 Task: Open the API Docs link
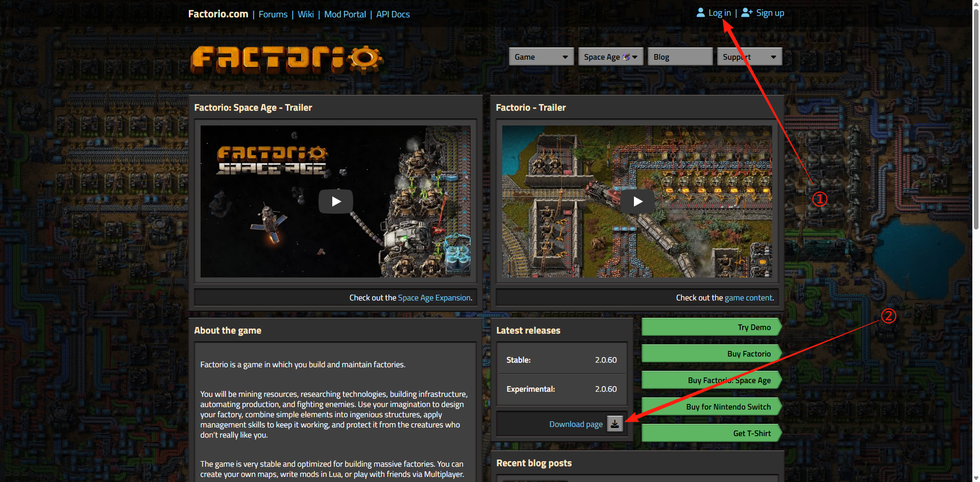[393, 14]
